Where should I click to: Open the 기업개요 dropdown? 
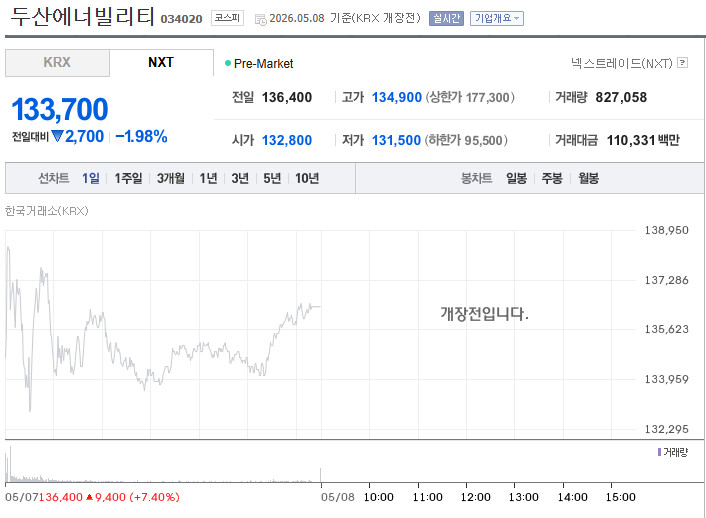497,18
